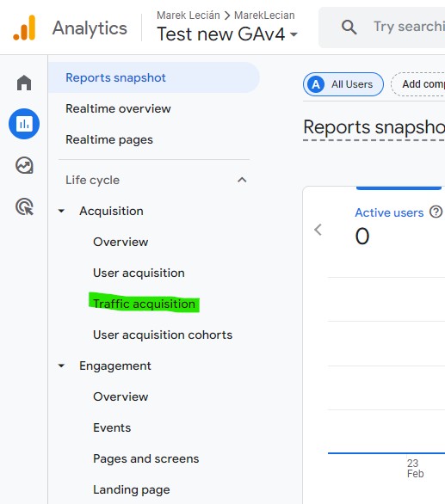Click the Add comparison button
445x504 pixels.
pyautogui.click(x=418, y=84)
